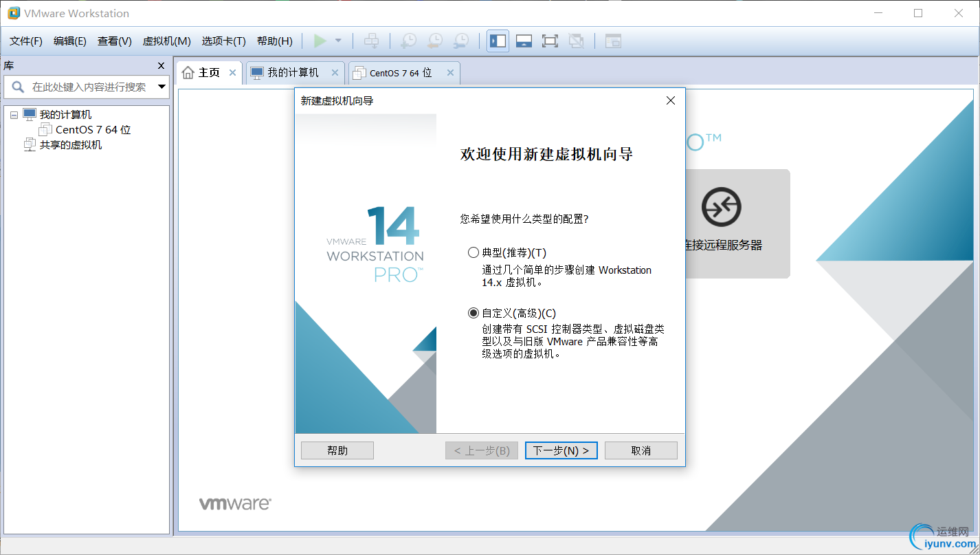Open the 编辑(E) menu
Viewport: 980px width, 555px height.
pos(70,41)
